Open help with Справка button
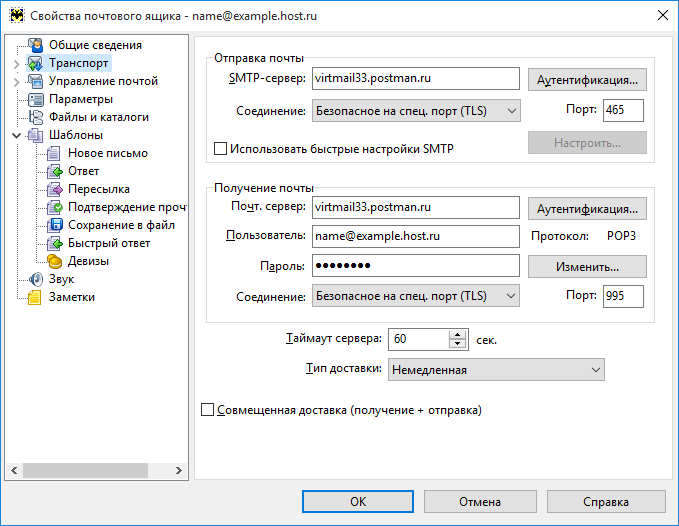Image resolution: width=679 pixels, height=526 pixels. pyautogui.click(x=605, y=501)
